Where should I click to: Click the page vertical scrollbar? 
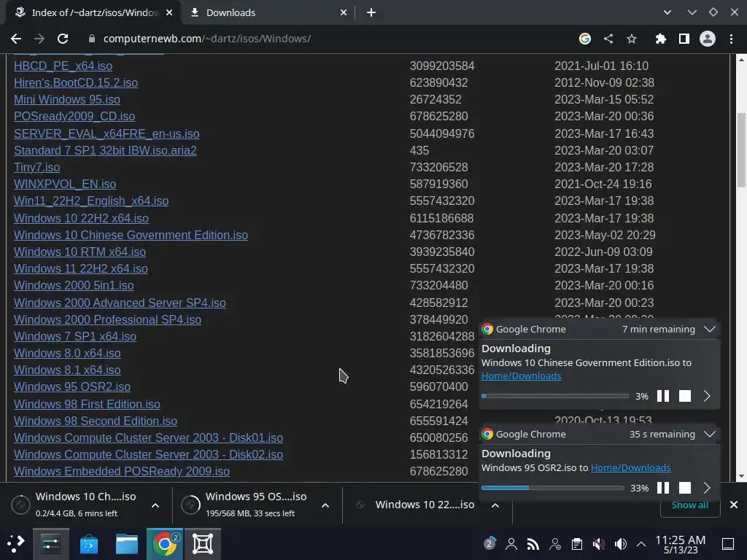741,149
